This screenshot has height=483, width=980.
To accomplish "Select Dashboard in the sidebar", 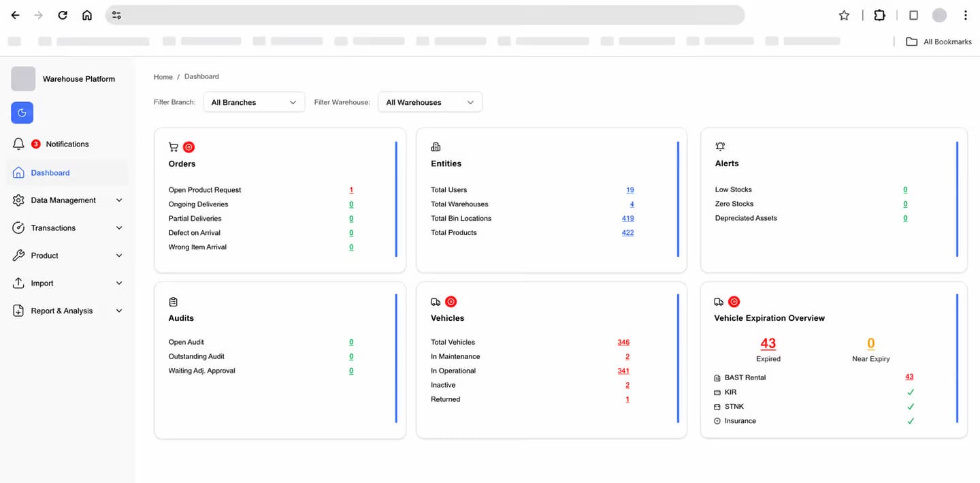I will (67, 172).
